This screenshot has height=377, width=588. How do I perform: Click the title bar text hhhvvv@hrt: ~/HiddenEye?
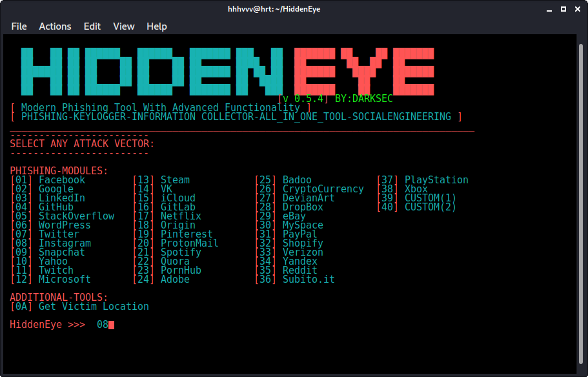pyautogui.click(x=274, y=9)
